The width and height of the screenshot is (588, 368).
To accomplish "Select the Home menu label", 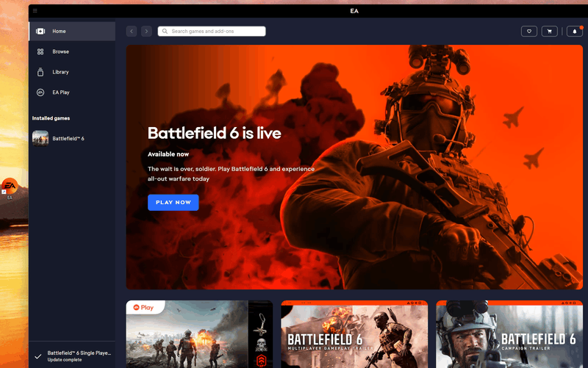I will pyautogui.click(x=59, y=31).
